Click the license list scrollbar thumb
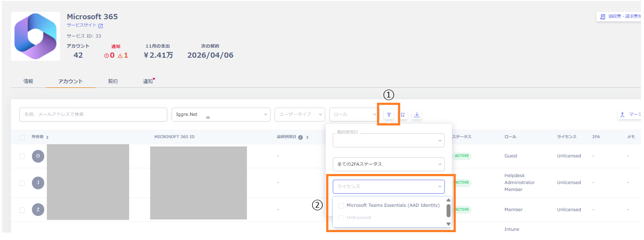The height and width of the screenshot is (240, 644). [x=448, y=211]
